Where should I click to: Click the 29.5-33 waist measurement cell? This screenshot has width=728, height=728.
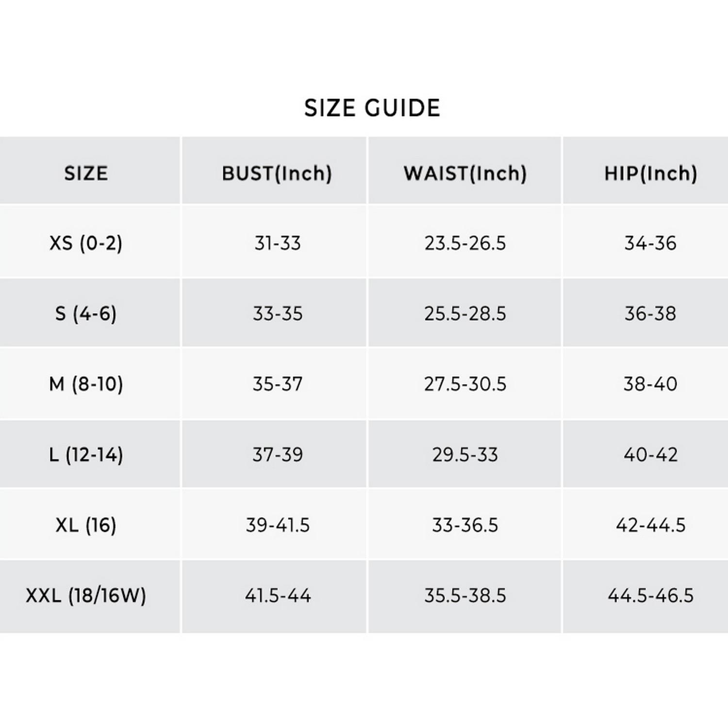point(465,455)
